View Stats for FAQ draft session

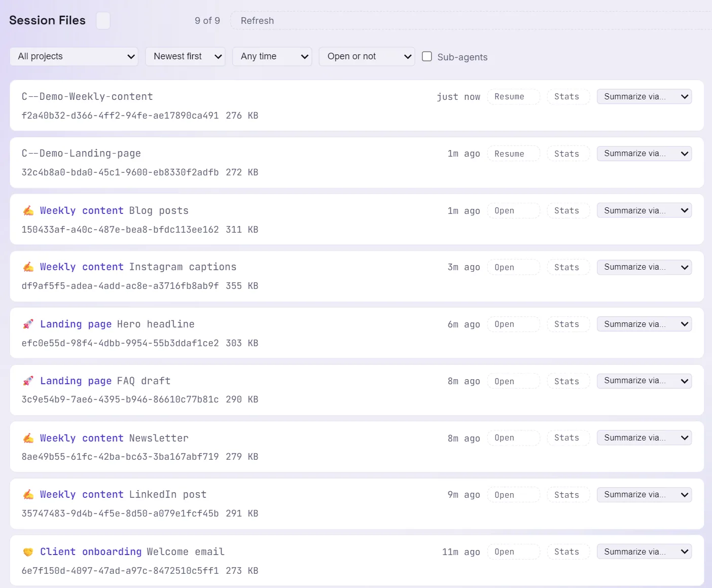point(568,381)
